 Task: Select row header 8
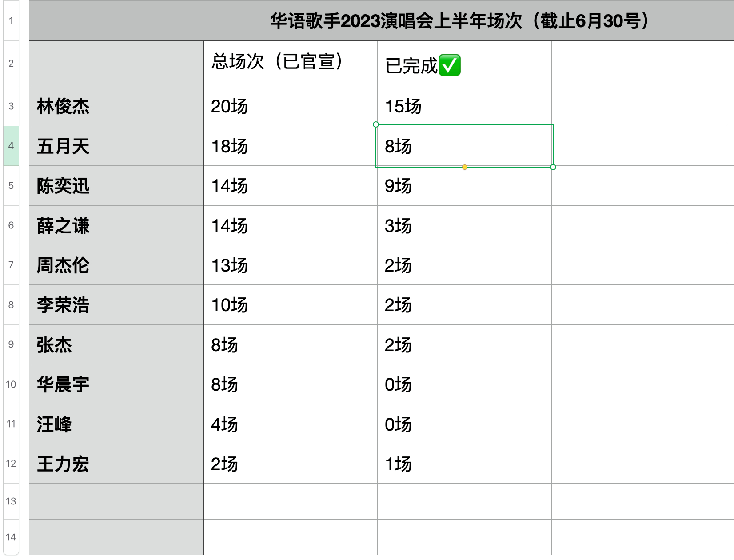tap(11, 305)
